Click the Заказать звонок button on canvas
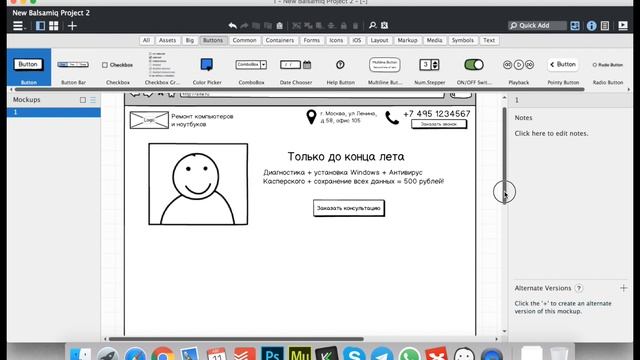The image size is (640, 360). [439, 124]
